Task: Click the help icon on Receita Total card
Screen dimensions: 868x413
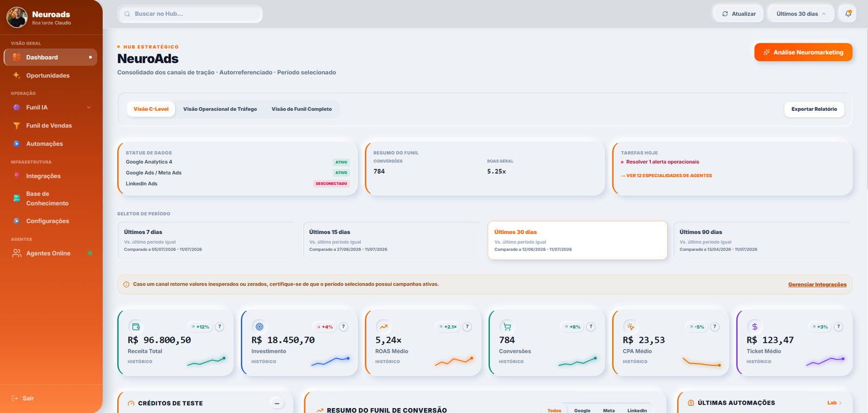Action: pyautogui.click(x=220, y=327)
